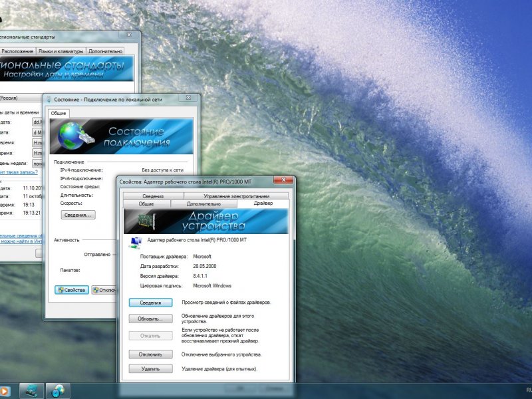Click the Свойства button with shield
Image resolution: width=532 pixels, height=399 pixels.
(x=72, y=290)
